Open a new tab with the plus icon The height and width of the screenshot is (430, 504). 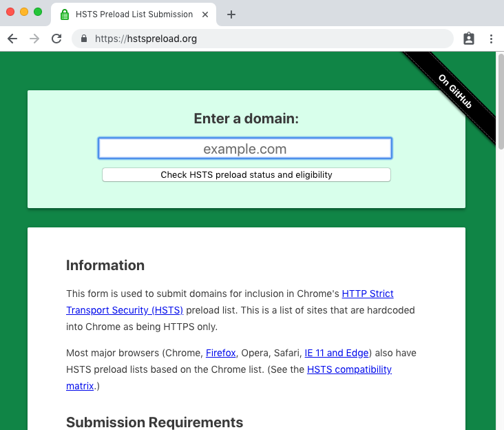coord(231,14)
